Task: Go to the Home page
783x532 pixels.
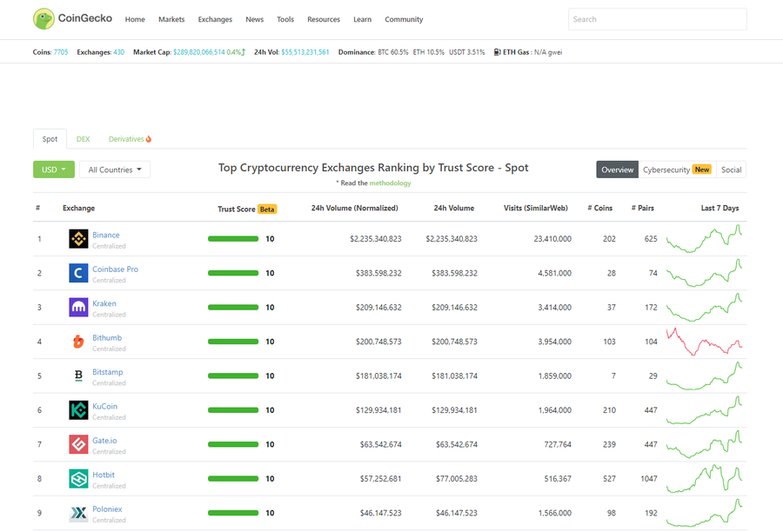Action: [x=135, y=19]
